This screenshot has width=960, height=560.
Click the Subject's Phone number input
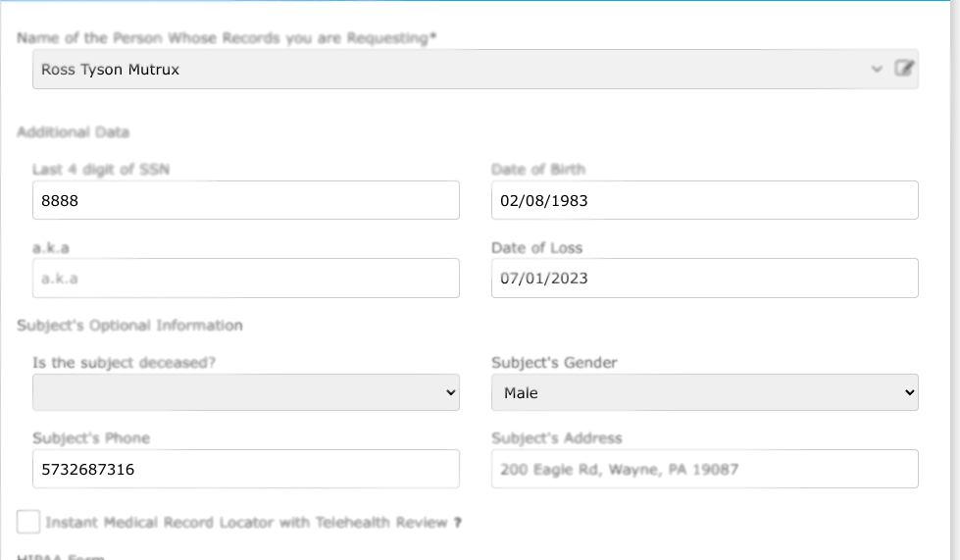tap(245, 470)
